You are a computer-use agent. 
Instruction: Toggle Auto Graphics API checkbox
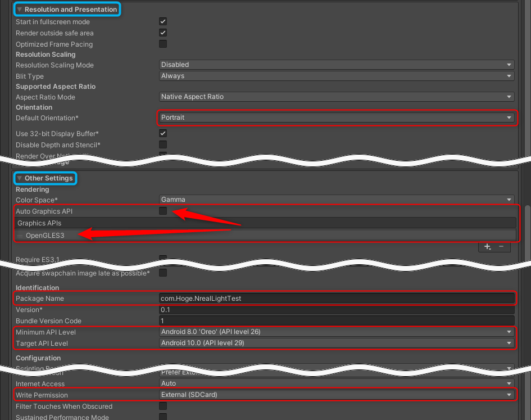point(163,211)
